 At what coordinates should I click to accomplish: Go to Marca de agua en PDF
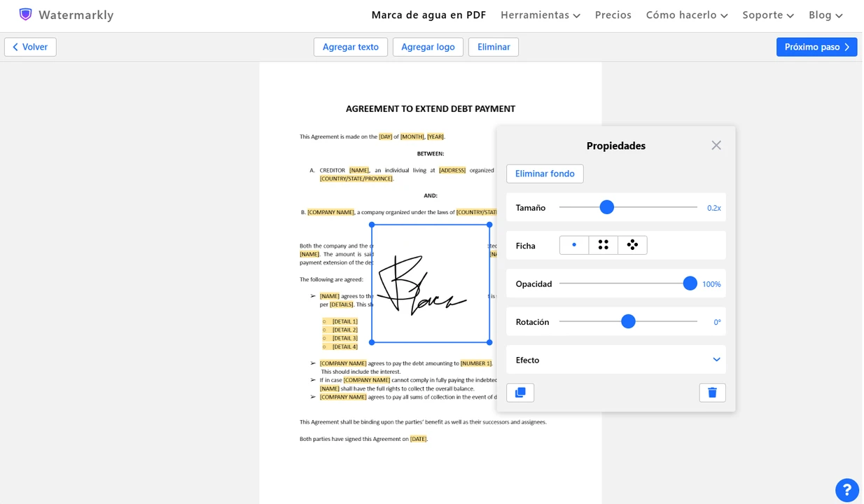pos(428,15)
